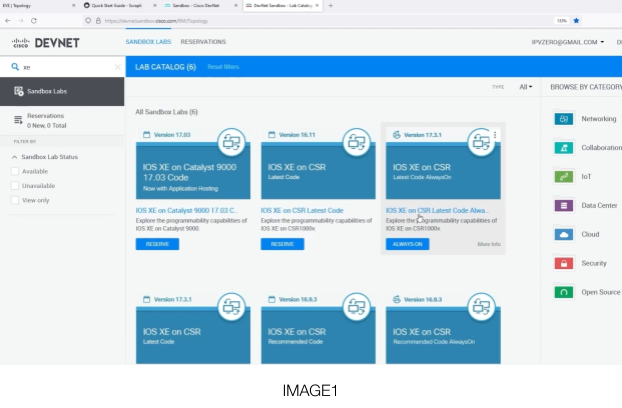Reload the page with refresh icon
The width and height of the screenshot is (622, 408).
[34, 21]
